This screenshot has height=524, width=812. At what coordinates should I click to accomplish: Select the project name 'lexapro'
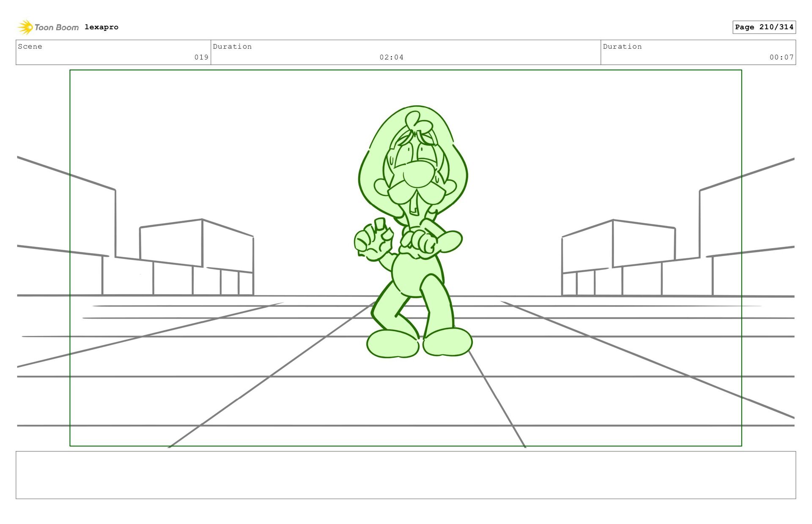click(x=101, y=27)
